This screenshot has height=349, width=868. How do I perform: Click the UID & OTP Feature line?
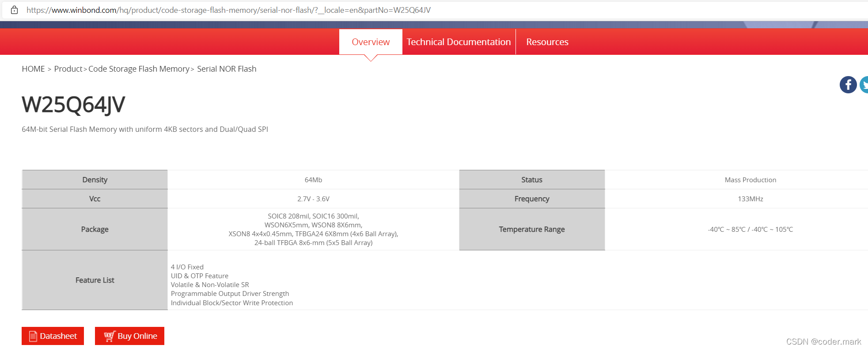coord(200,276)
